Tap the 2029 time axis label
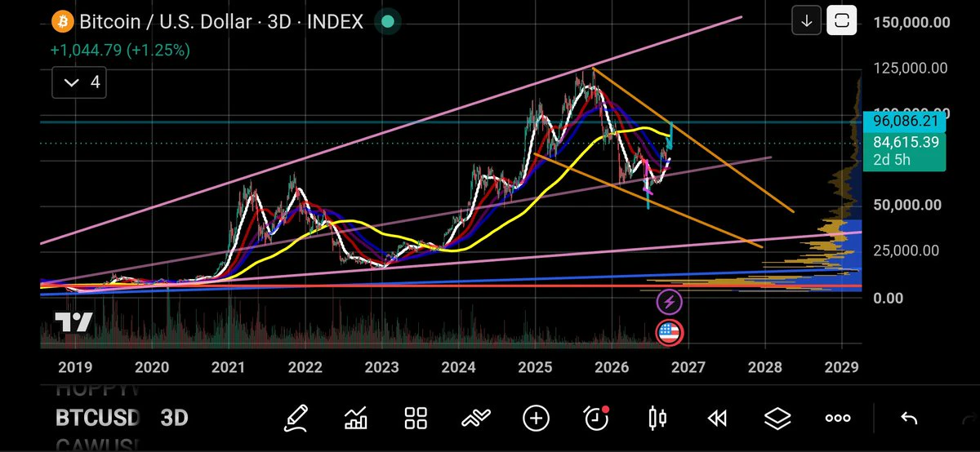 [x=842, y=368]
